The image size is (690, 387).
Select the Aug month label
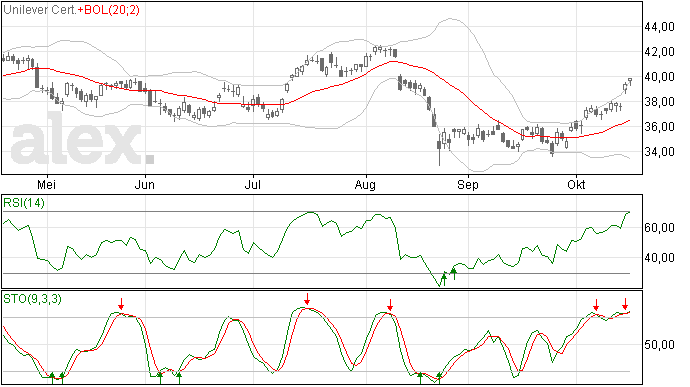pyautogui.click(x=365, y=185)
